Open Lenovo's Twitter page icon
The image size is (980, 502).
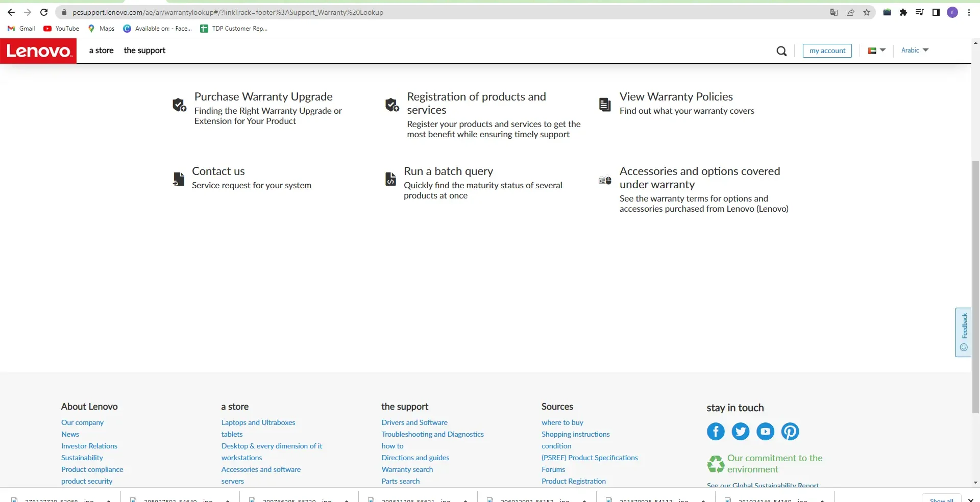pos(740,432)
